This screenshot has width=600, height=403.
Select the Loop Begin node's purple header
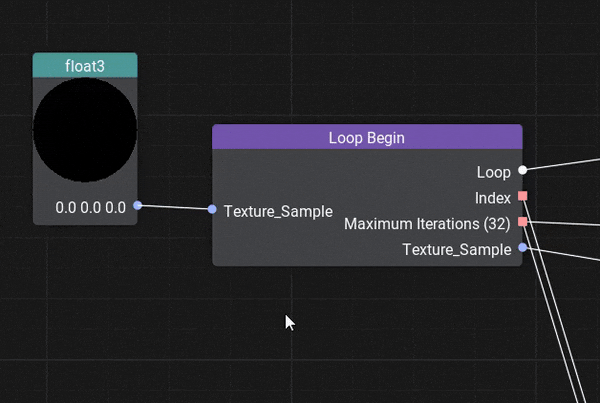click(x=367, y=137)
